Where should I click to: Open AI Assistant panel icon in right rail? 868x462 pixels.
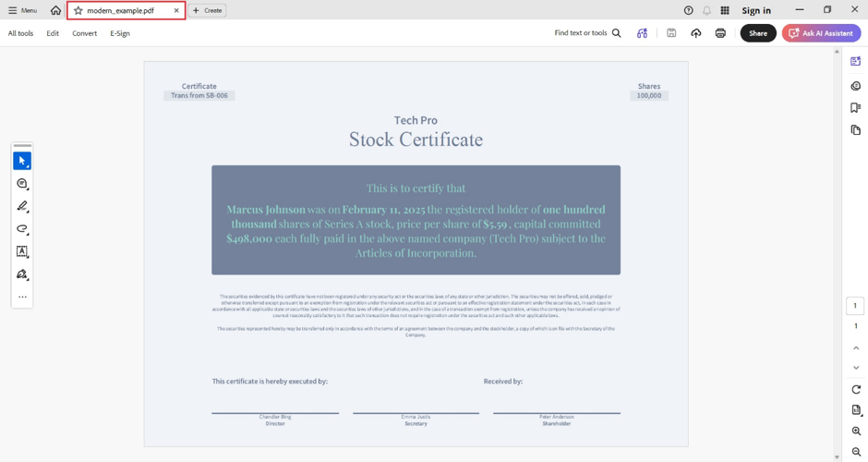856,61
